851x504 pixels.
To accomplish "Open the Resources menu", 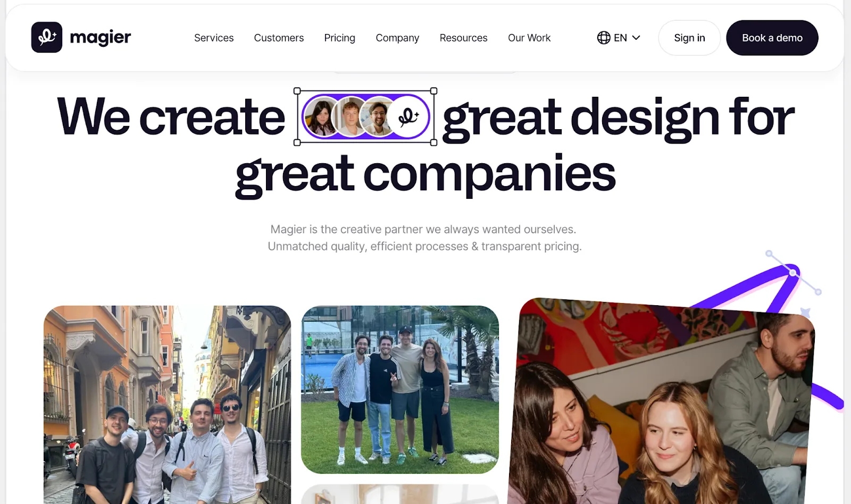I will tap(463, 38).
